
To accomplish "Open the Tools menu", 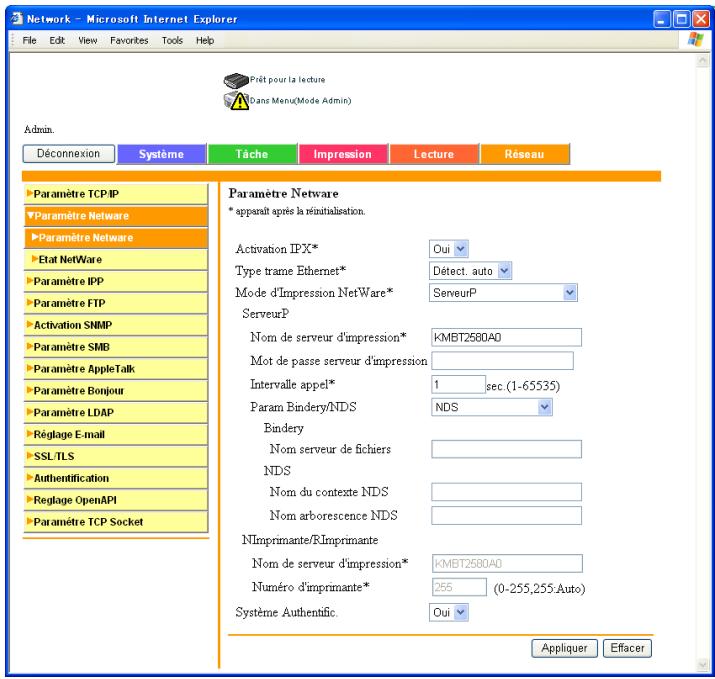I will [172, 40].
